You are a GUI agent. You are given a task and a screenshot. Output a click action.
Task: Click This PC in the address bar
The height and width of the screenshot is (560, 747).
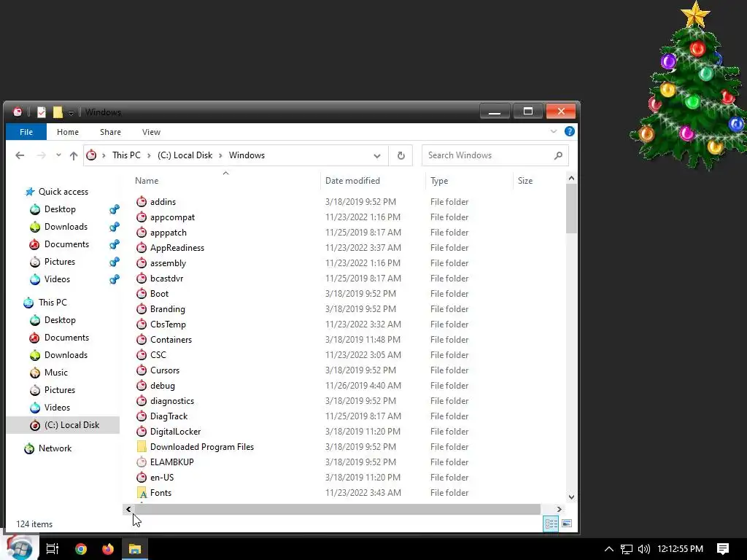(x=126, y=155)
